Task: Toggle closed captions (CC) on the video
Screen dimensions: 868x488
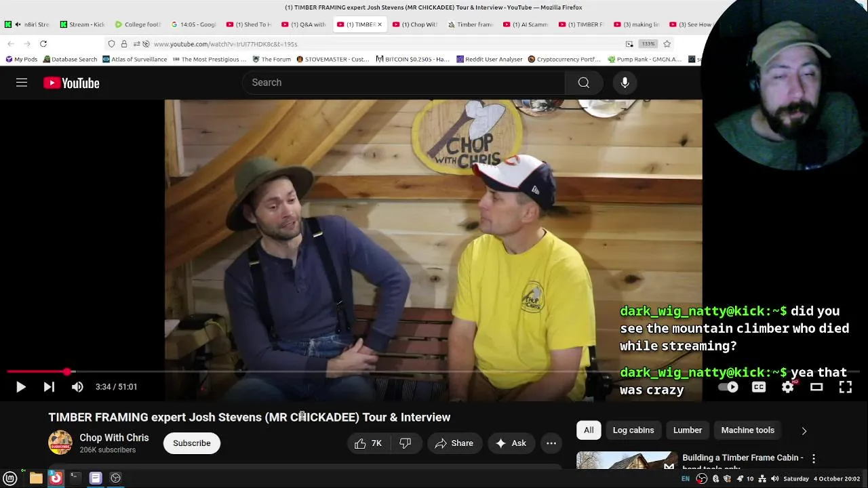Action: pyautogui.click(x=759, y=387)
